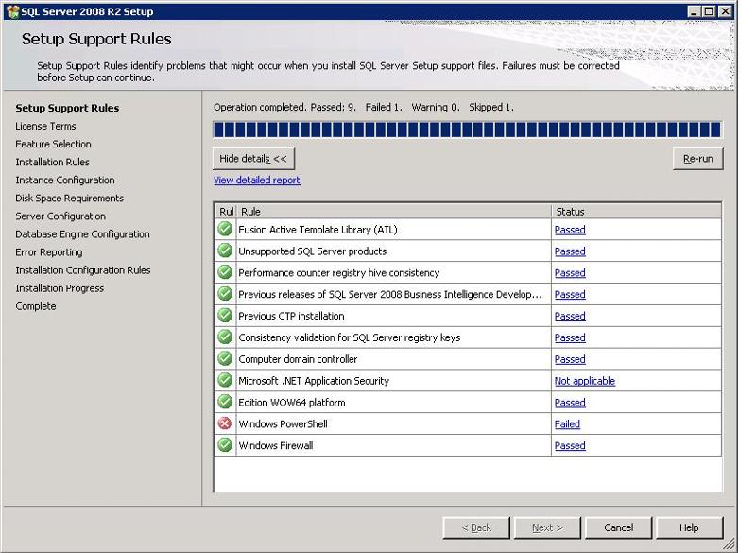Select the Windows Firewall rule name
This screenshot has width=756, height=553.
(276, 445)
